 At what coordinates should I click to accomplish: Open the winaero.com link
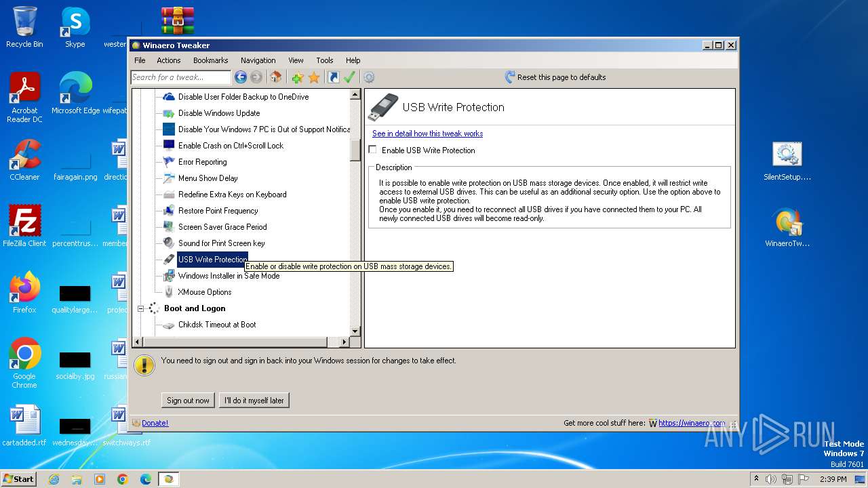[692, 423]
